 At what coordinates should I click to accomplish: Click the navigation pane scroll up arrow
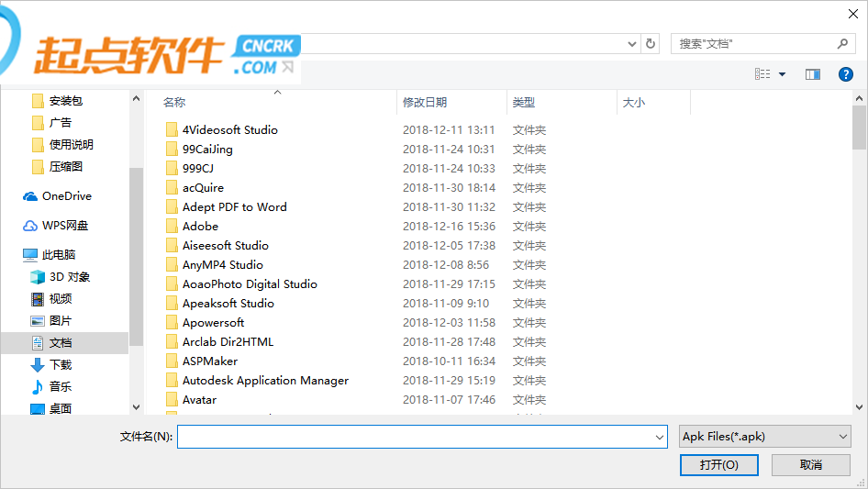pos(136,98)
